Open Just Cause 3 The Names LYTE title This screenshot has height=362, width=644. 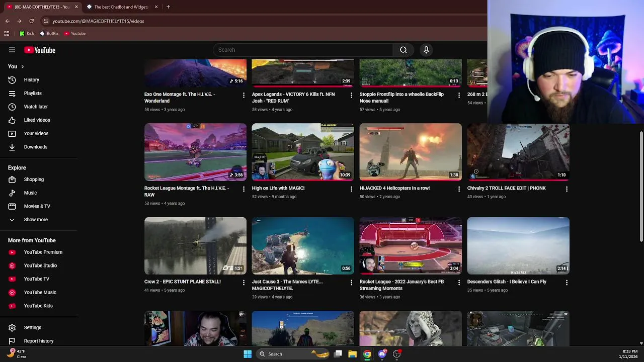pos(287,285)
